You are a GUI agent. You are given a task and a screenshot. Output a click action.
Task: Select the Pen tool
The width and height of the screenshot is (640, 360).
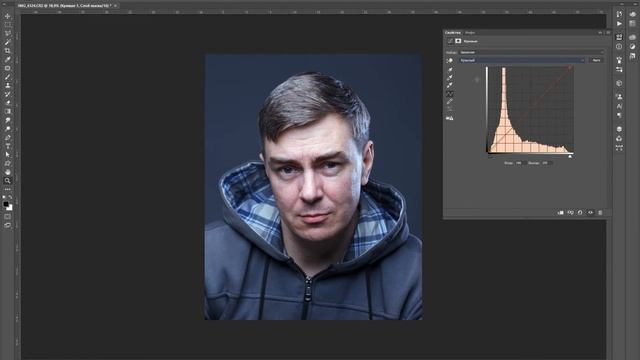(x=7, y=137)
